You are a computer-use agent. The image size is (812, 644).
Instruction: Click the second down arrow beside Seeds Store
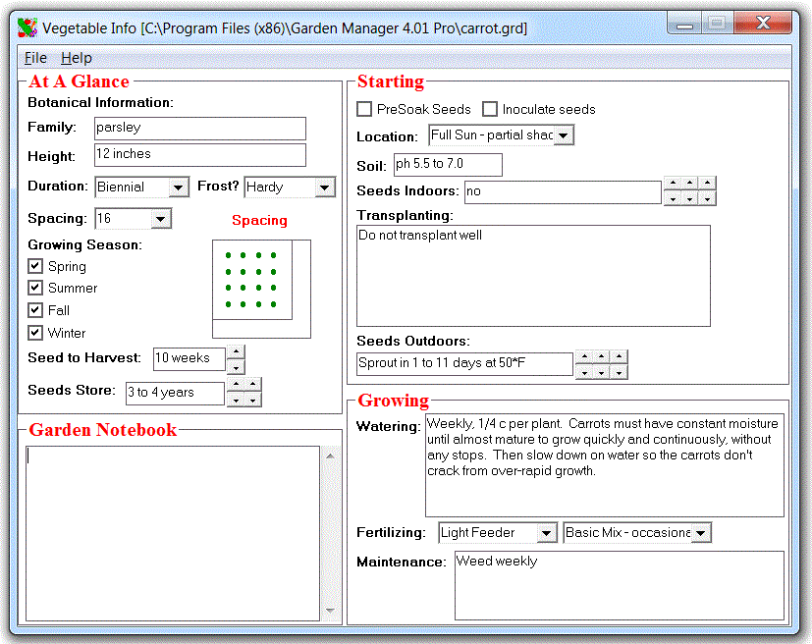point(252,401)
